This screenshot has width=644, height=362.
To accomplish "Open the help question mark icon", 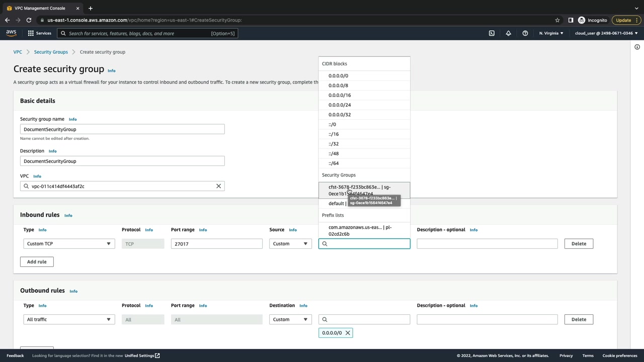I will pos(525,33).
